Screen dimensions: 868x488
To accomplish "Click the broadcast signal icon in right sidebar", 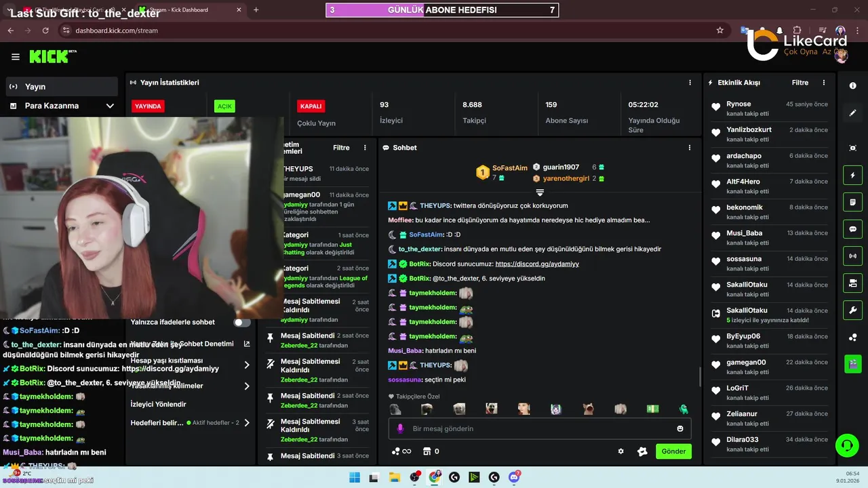I will coord(852,256).
